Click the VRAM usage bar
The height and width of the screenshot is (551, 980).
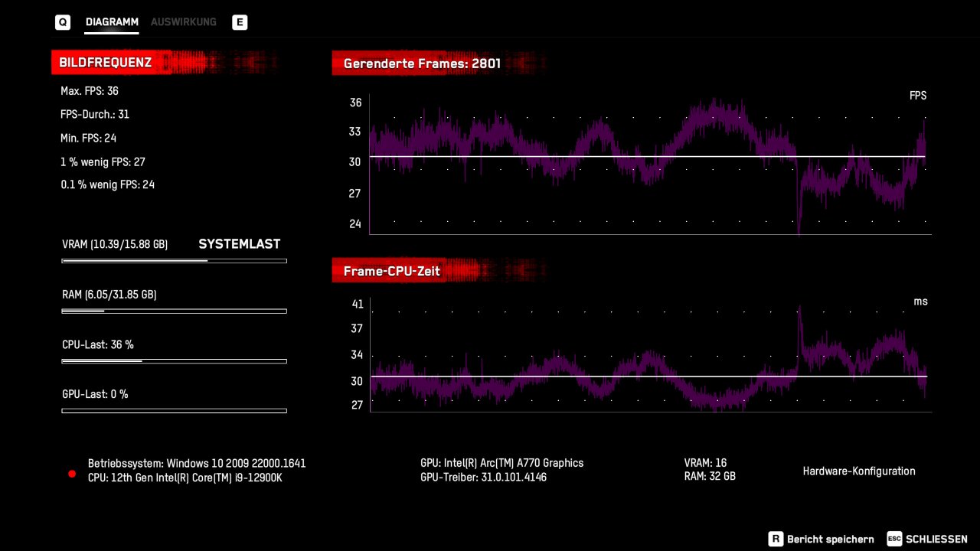coord(174,261)
